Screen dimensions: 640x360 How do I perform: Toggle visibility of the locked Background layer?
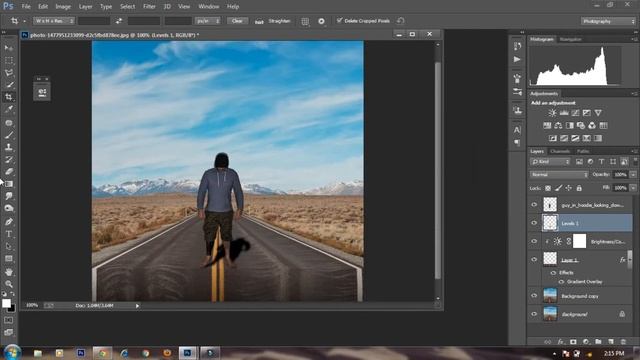tap(534, 314)
